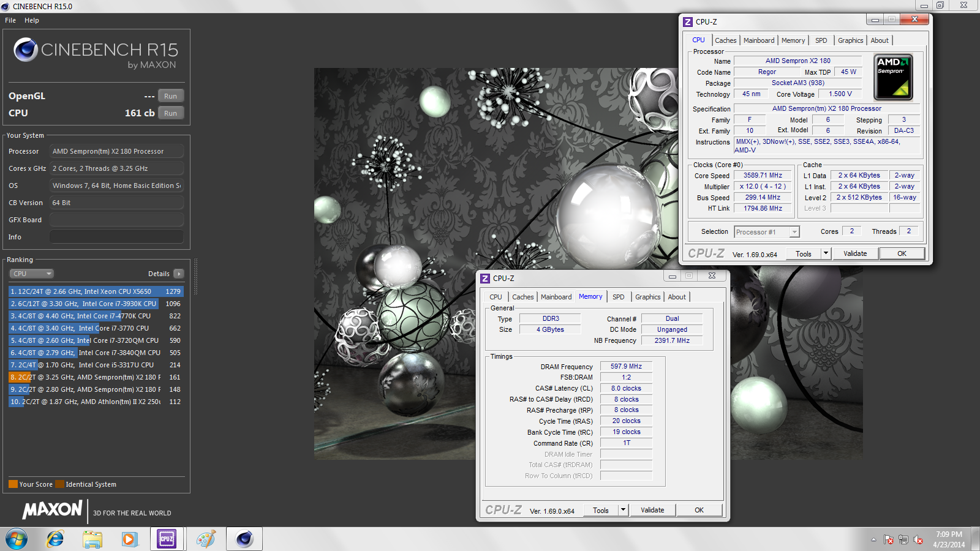
Task: Select ranking entry Sempron at 3.25 GHz
Action: coord(96,377)
